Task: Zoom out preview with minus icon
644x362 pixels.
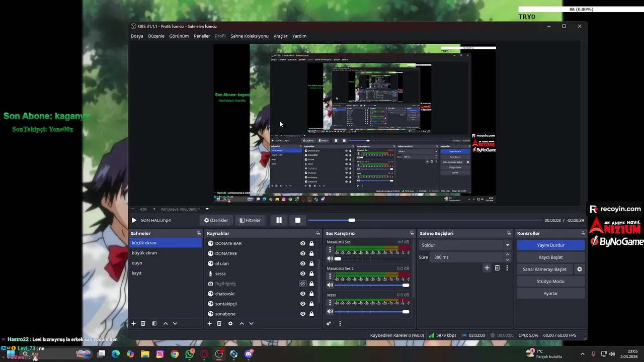Action: click(133, 209)
